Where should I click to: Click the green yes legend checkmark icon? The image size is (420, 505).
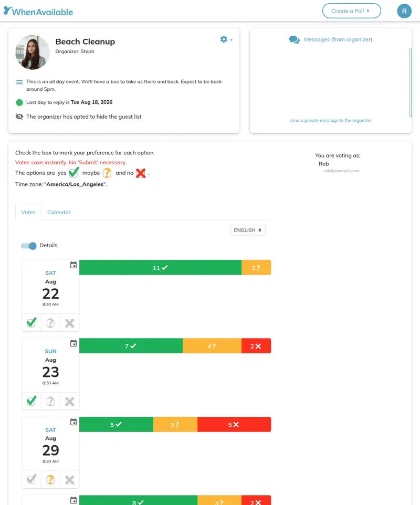pyautogui.click(x=73, y=172)
